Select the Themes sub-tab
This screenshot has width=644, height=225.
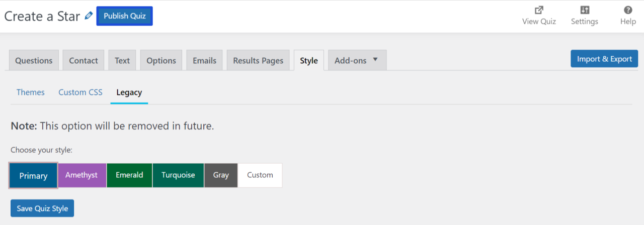pyautogui.click(x=30, y=92)
